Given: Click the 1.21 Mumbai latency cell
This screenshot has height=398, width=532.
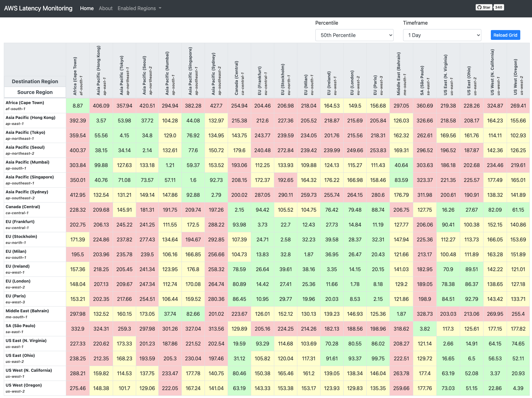Looking at the screenshot, I should coord(170,165).
